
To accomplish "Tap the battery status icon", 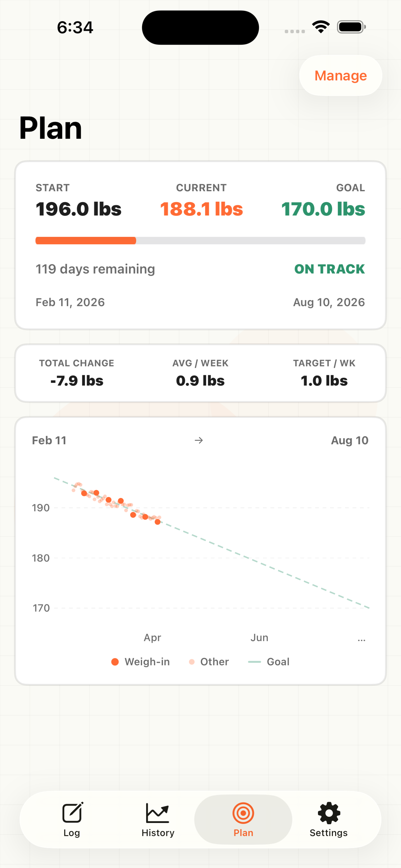I will pyautogui.click(x=351, y=27).
